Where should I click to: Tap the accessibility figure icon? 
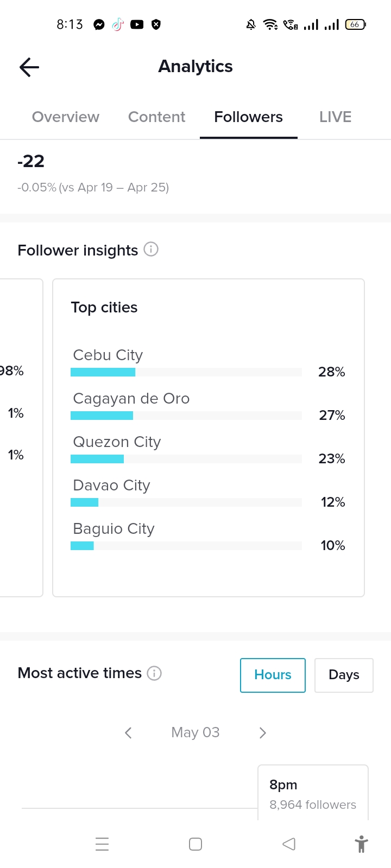click(x=361, y=844)
